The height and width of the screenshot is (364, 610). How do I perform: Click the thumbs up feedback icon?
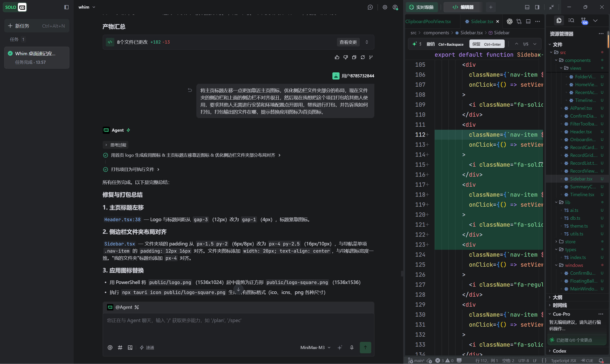pos(337,57)
